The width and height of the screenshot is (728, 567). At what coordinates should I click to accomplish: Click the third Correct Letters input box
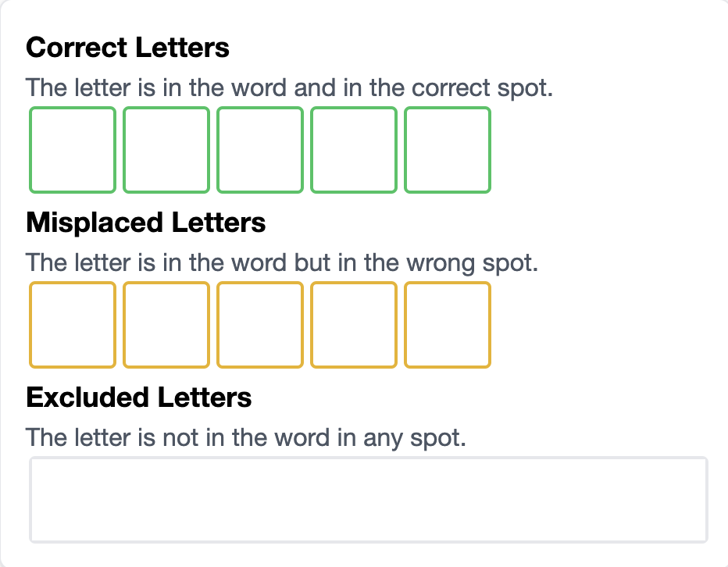click(259, 149)
